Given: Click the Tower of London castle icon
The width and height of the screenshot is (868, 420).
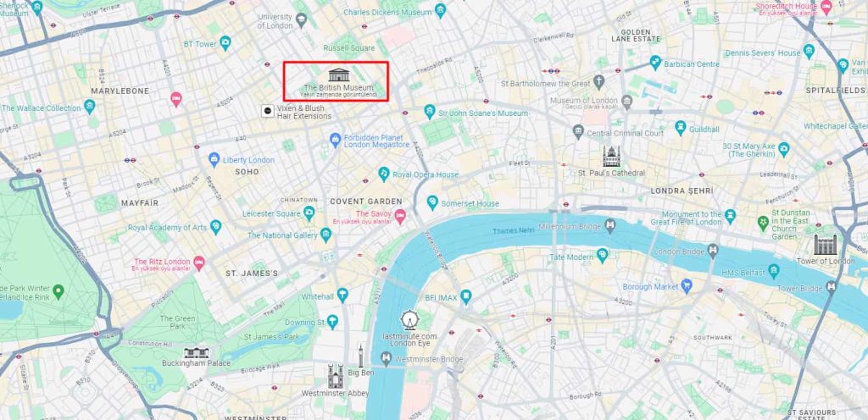Looking at the screenshot, I should point(826,245).
